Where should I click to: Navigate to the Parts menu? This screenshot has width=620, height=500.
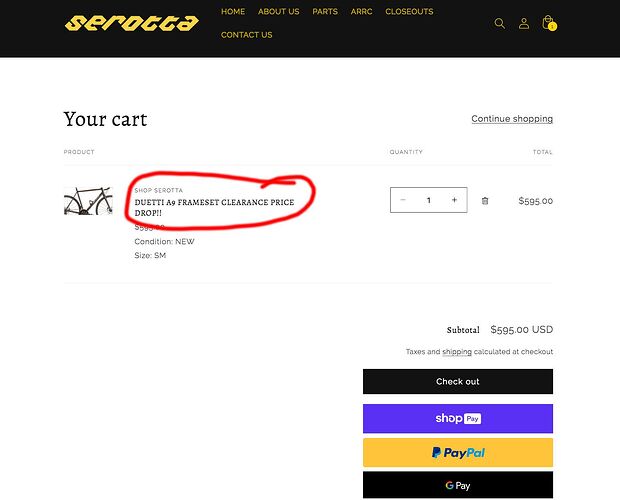click(x=325, y=12)
